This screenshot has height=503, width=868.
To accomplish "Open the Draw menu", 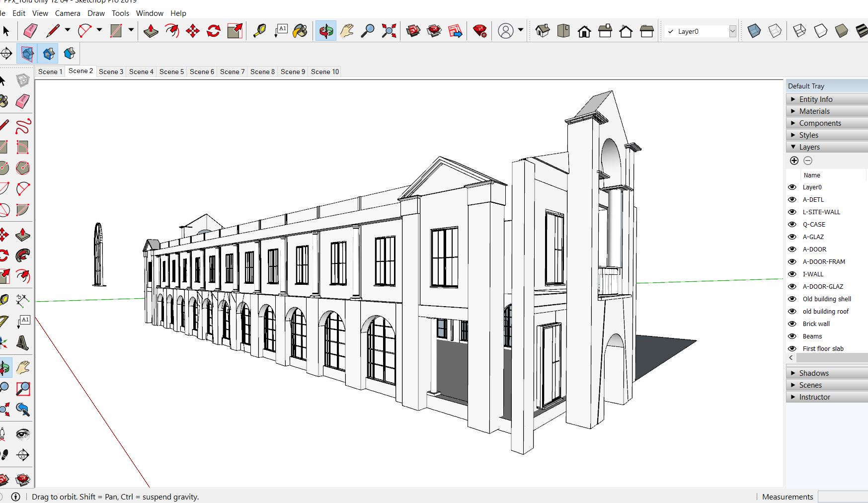I will (96, 13).
